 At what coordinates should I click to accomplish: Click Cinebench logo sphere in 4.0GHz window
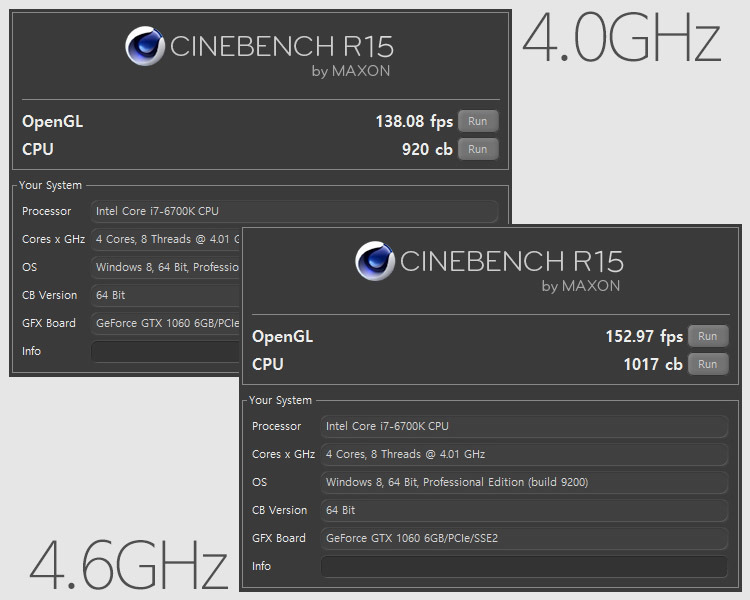tap(145, 46)
